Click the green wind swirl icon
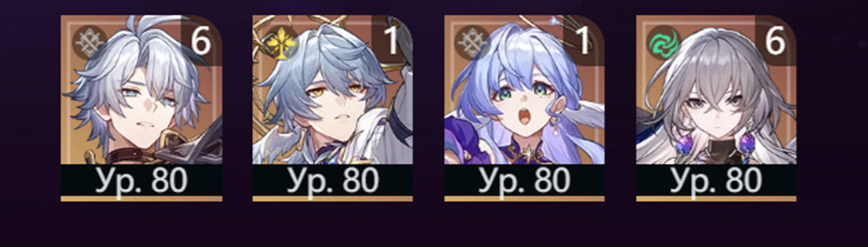 (664, 42)
